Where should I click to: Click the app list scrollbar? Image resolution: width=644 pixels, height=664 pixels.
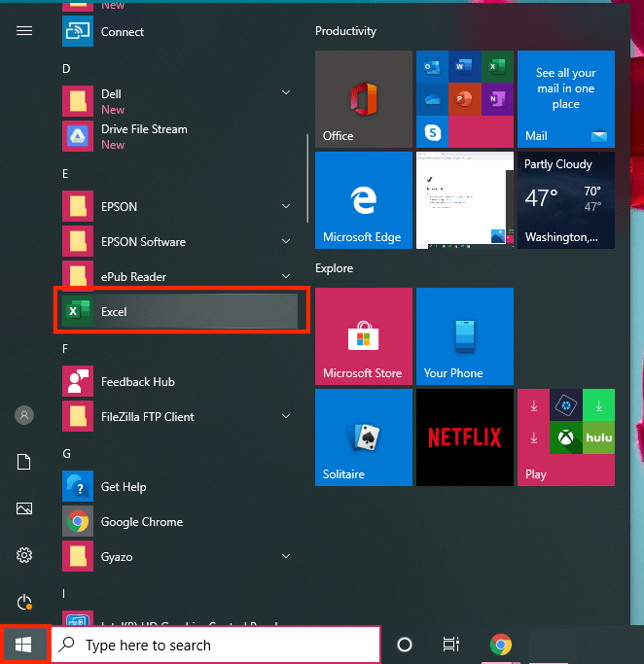tap(307, 178)
